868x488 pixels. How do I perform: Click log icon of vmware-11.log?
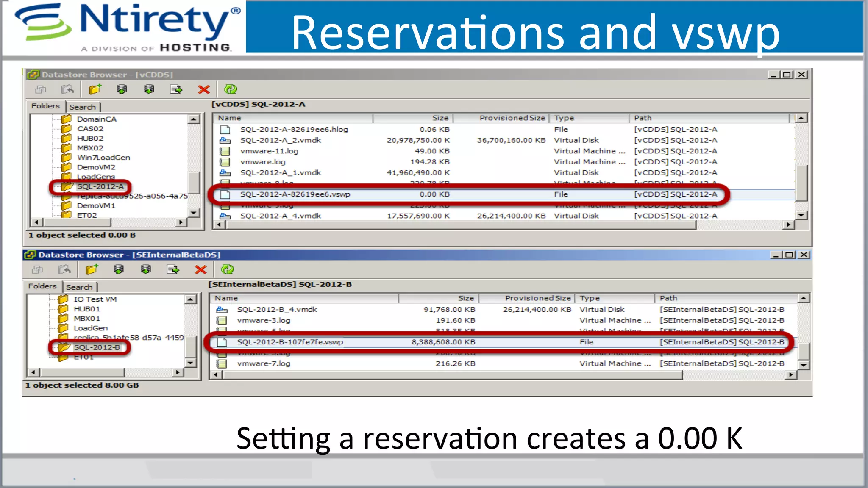coord(225,151)
